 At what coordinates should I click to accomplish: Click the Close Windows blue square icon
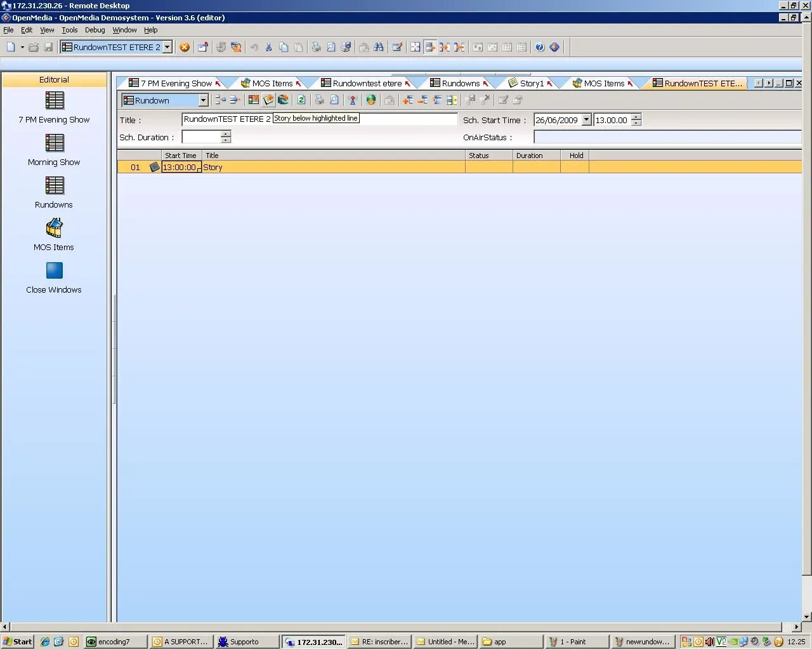point(54,271)
